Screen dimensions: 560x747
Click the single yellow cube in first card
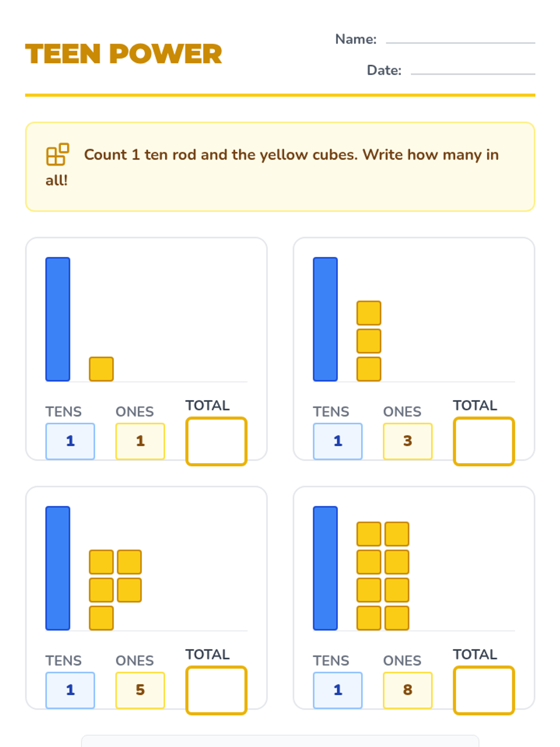pos(101,369)
